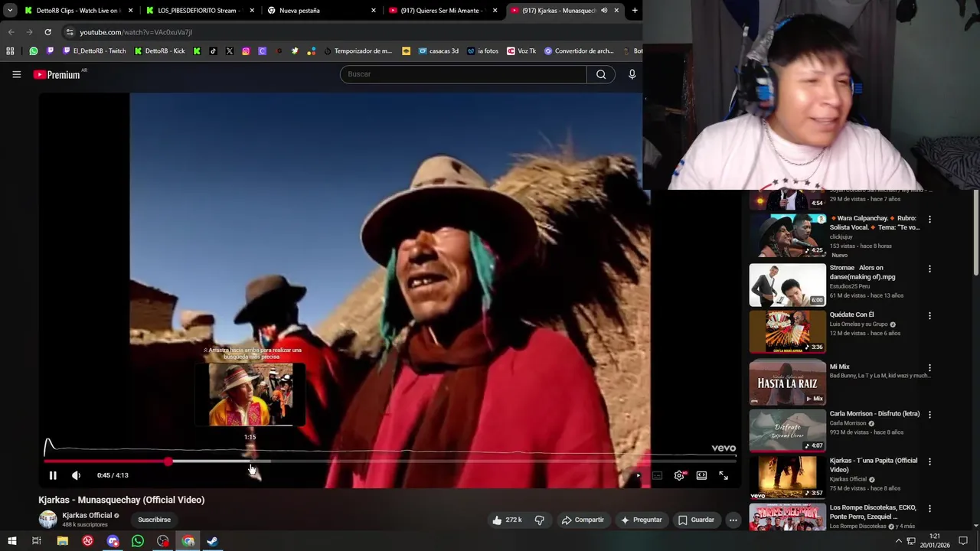
Task: Open DettoRB - Kick bookmark
Action: [x=159, y=51]
